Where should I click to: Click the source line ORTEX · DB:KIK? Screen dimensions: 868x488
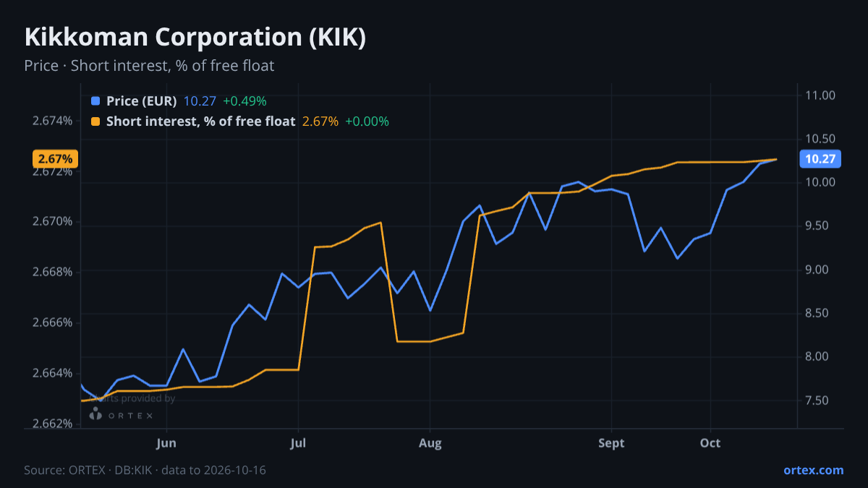(x=145, y=470)
